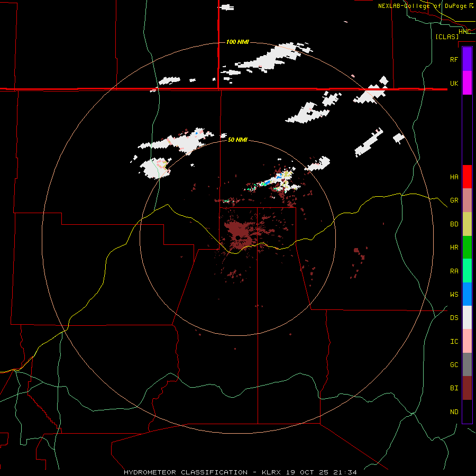Click the radar site center dot
Image resolution: width=476 pixels, height=476 pixels.
point(238,237)
